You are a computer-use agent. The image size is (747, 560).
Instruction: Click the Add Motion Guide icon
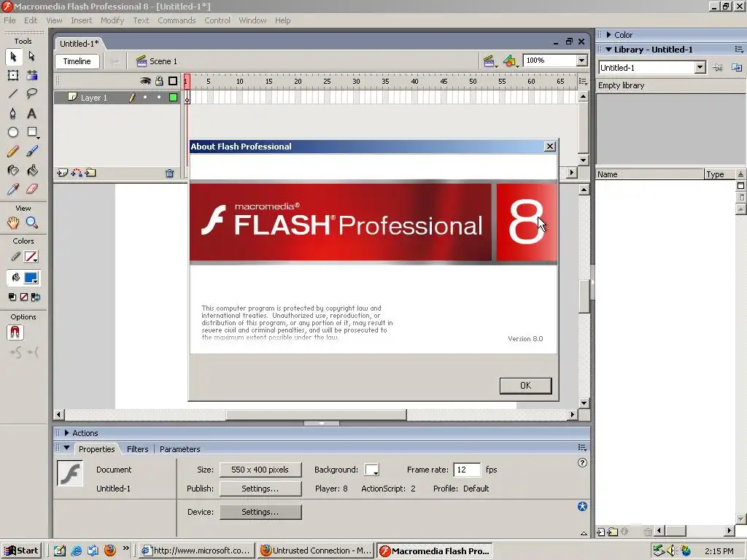[76, 173]
